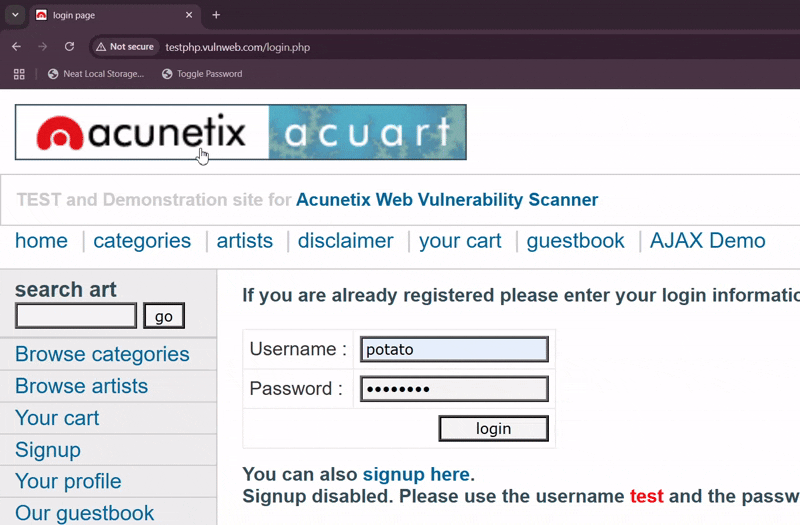Open the Acunetix Web Vulnerability Scanner link
This screenshot has height=525, width=800.
(447, 199)
